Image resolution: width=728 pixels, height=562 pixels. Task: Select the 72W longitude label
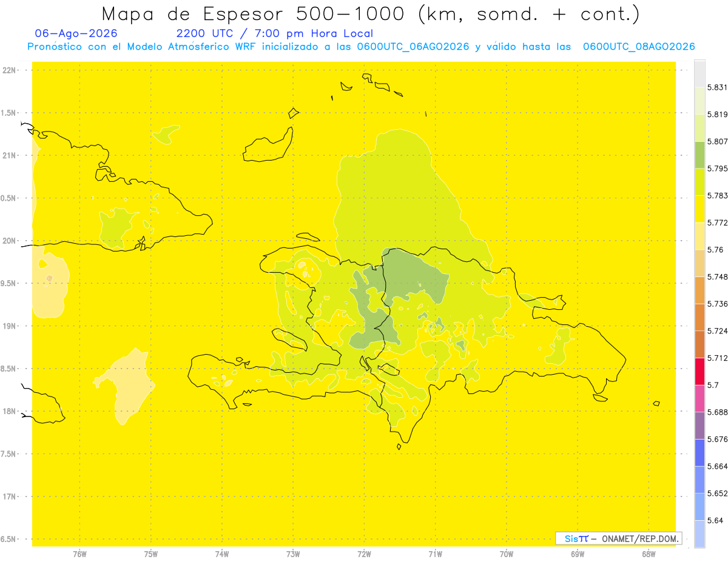pyautogui.click(x=364, y=554)
